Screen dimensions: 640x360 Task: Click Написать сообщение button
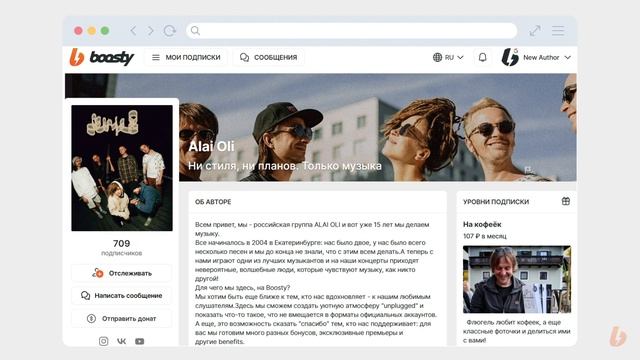click(x=122, y=296)
